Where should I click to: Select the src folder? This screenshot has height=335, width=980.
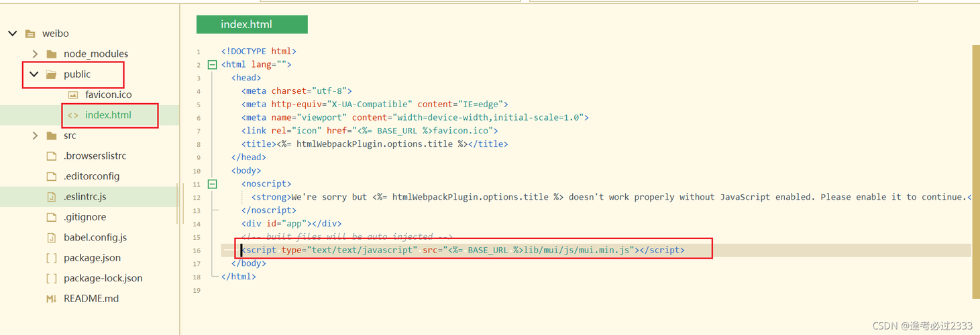[70, 135]
